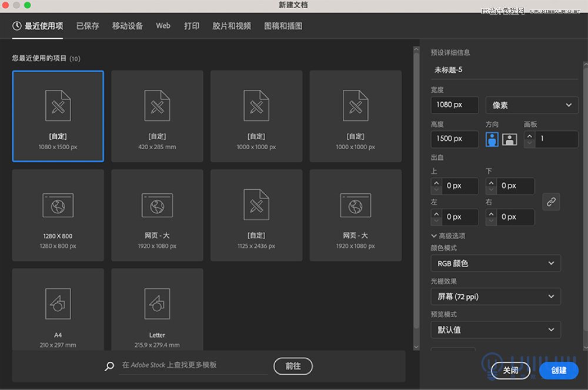This screenshot has width=588, height=390.
Task: Switch to the 打印 tab
Action: coord(191,26)
